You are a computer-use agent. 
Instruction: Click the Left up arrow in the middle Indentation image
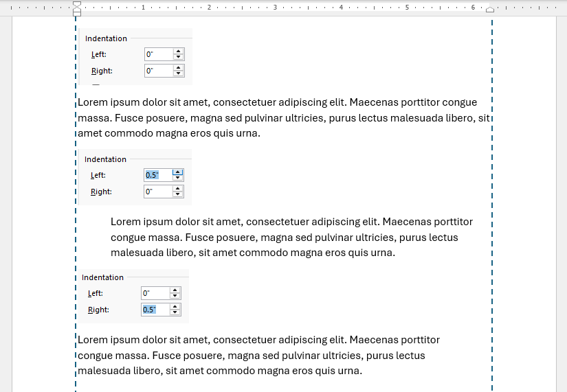pyautogui.click(x=177, y=172)
